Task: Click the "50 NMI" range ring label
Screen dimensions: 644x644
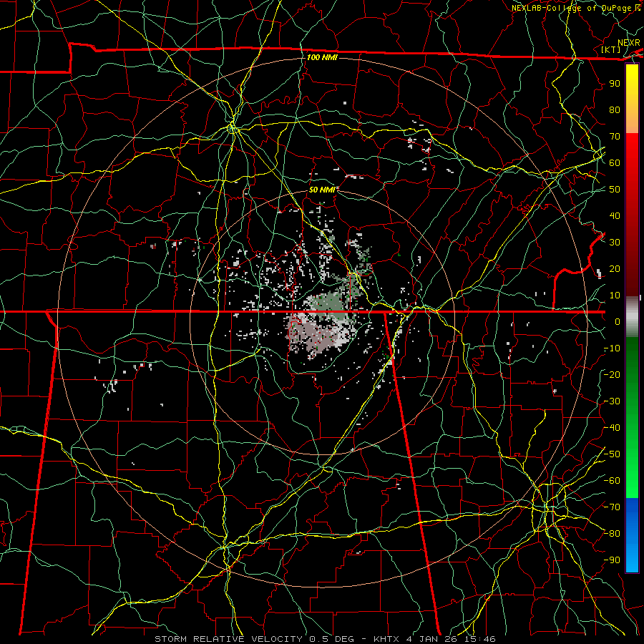Action: click(322, 190)
